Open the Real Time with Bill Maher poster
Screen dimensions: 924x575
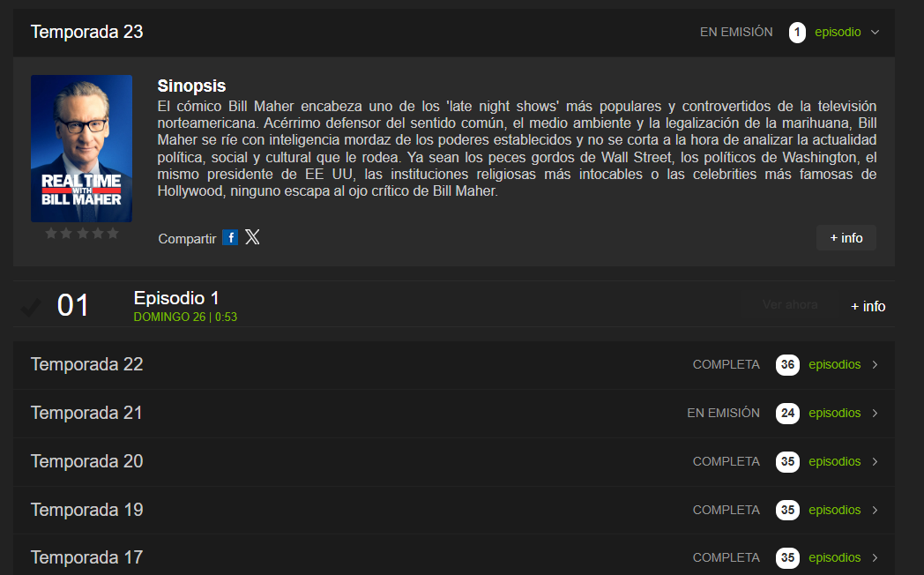coord(81,148)
